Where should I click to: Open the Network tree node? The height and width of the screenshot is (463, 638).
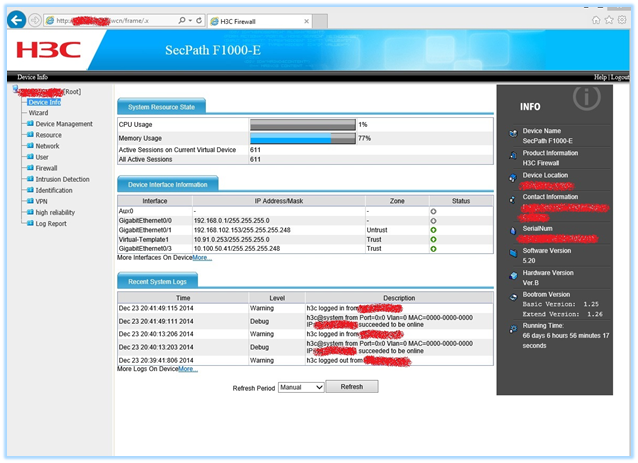(47, 146)
